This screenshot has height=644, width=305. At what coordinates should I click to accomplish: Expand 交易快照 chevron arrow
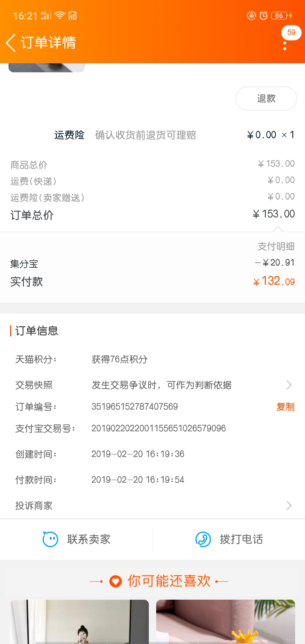[289, 385]
